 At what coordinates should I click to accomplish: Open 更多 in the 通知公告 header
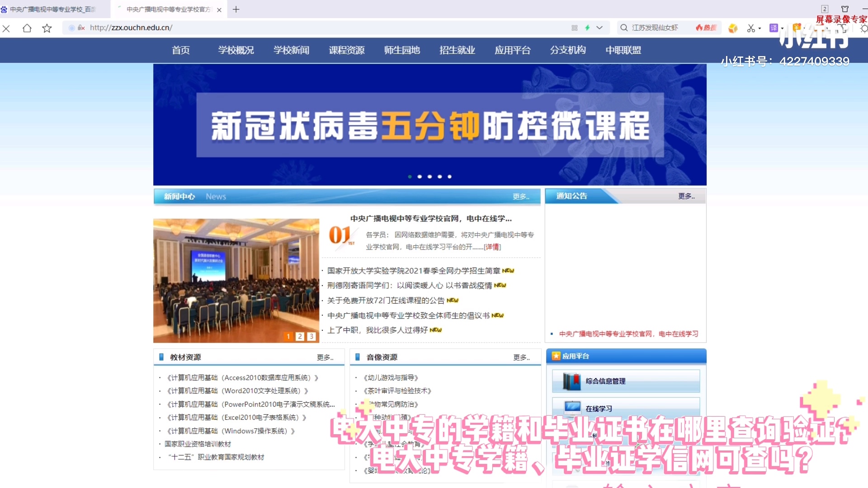point(686,196)
